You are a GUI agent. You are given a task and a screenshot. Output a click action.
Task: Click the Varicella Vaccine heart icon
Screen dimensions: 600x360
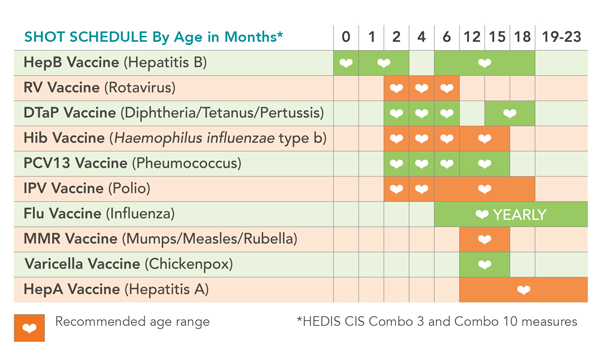[484, 265]
